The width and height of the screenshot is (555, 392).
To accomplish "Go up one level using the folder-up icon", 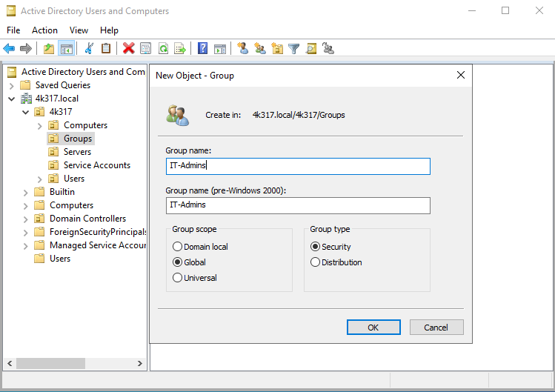I will click(x=49, y=48).
